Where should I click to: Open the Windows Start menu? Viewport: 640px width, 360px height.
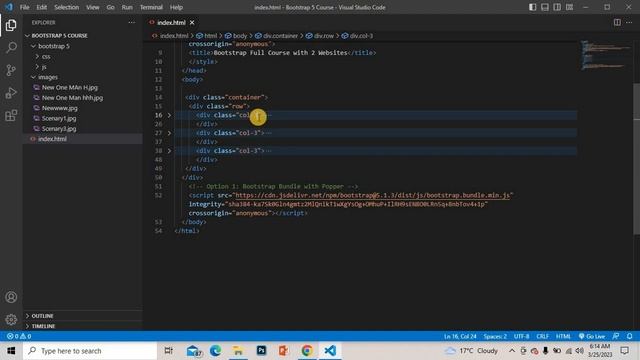point(11,351)
